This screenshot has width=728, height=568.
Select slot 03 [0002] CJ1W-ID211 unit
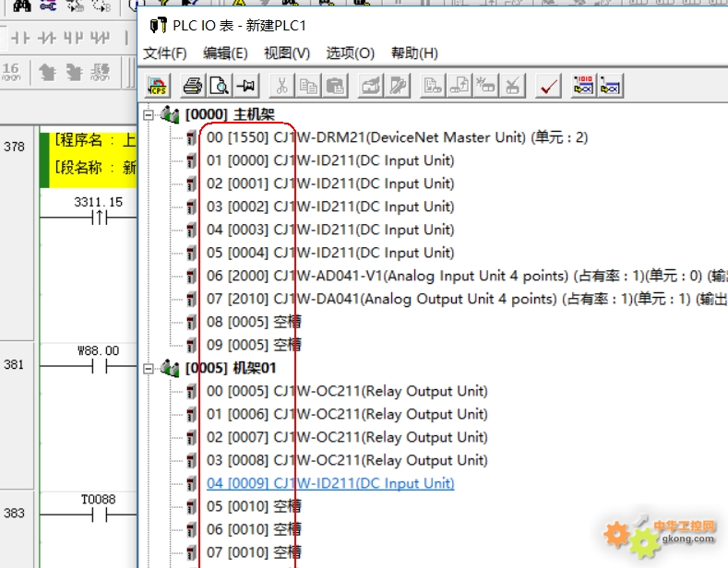[x=330, y=207]
